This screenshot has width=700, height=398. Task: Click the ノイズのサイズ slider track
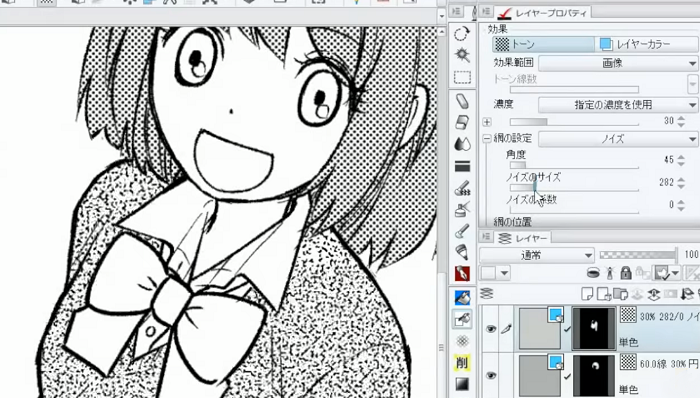point(574,188)
